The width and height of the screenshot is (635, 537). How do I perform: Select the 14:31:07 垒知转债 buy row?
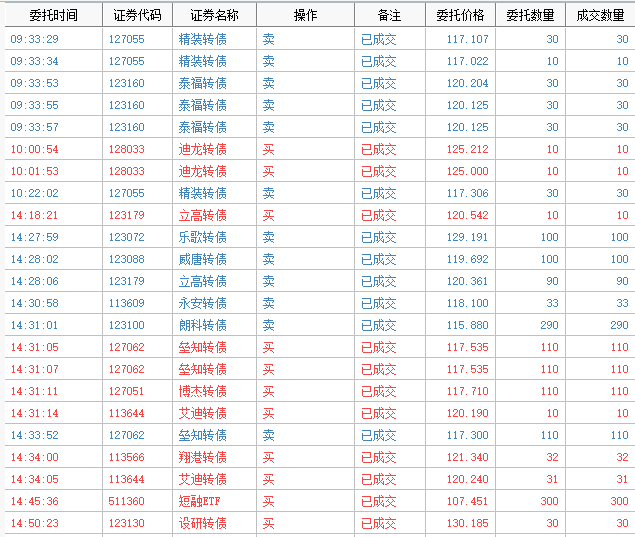[320, 369]
